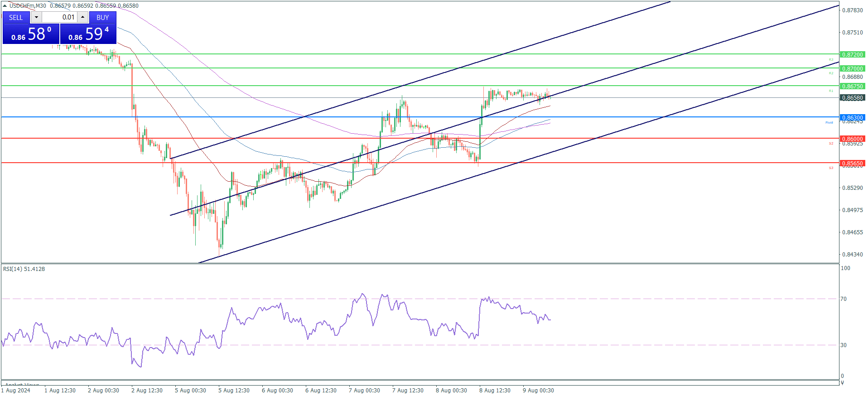Increase trade volume with the up arrow
The width and height of the screenshot is (868, 396).
pos(83,17)
